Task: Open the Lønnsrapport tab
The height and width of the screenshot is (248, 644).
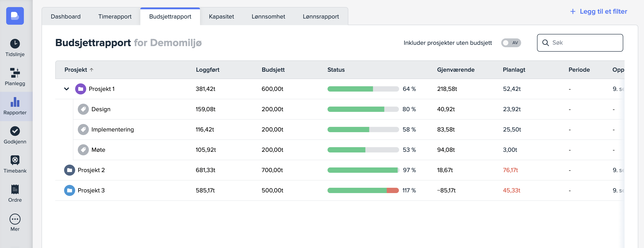Action: pos(321,17)
